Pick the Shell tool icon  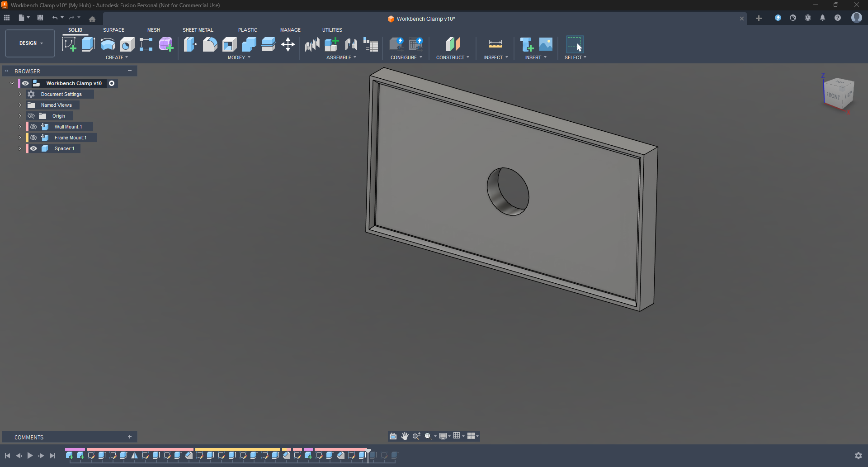click(229, 44)
